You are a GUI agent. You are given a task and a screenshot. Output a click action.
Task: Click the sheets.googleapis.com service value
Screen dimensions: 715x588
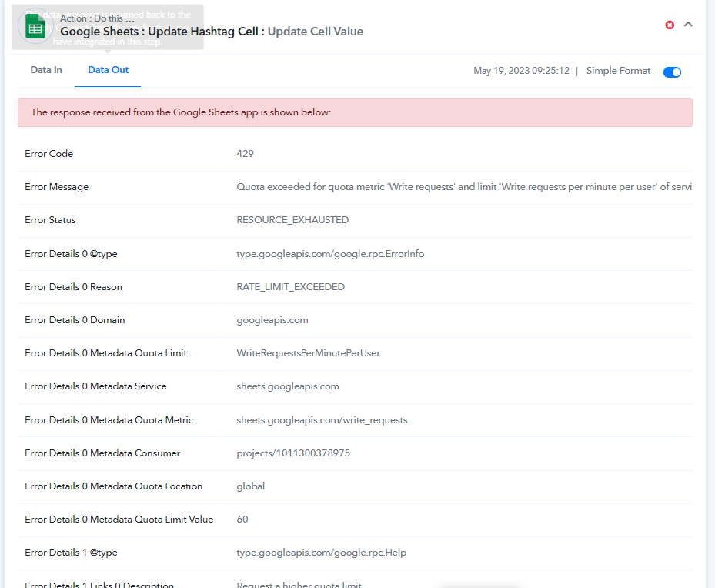(288, 386)
